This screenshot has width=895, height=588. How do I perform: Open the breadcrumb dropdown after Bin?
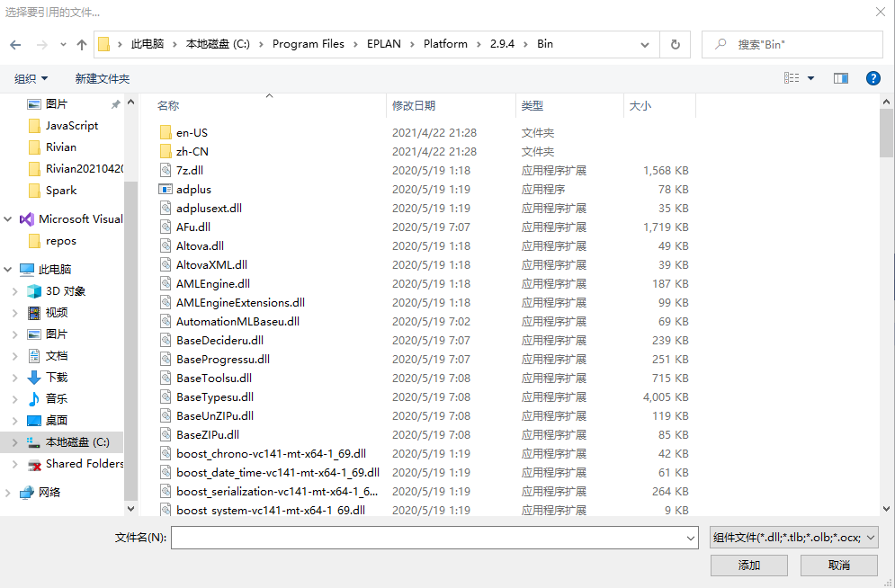[x=644, y=43]
